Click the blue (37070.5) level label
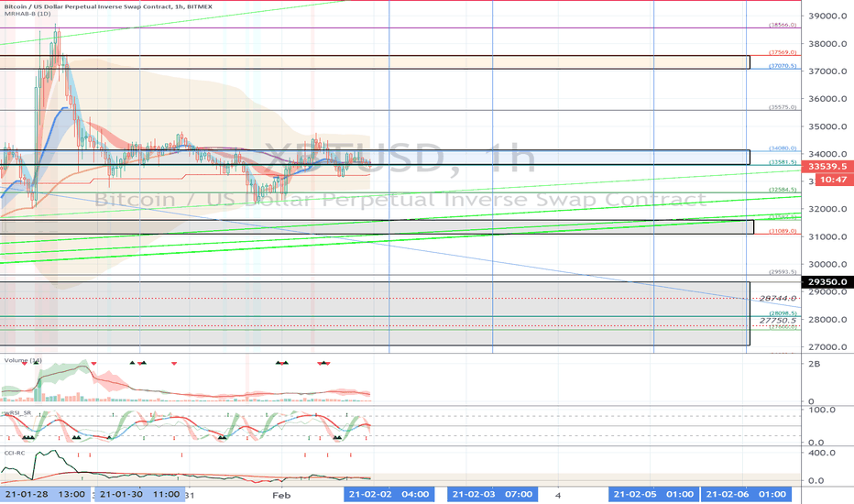Viewport: 854px width, 504px height. (783, 66)
